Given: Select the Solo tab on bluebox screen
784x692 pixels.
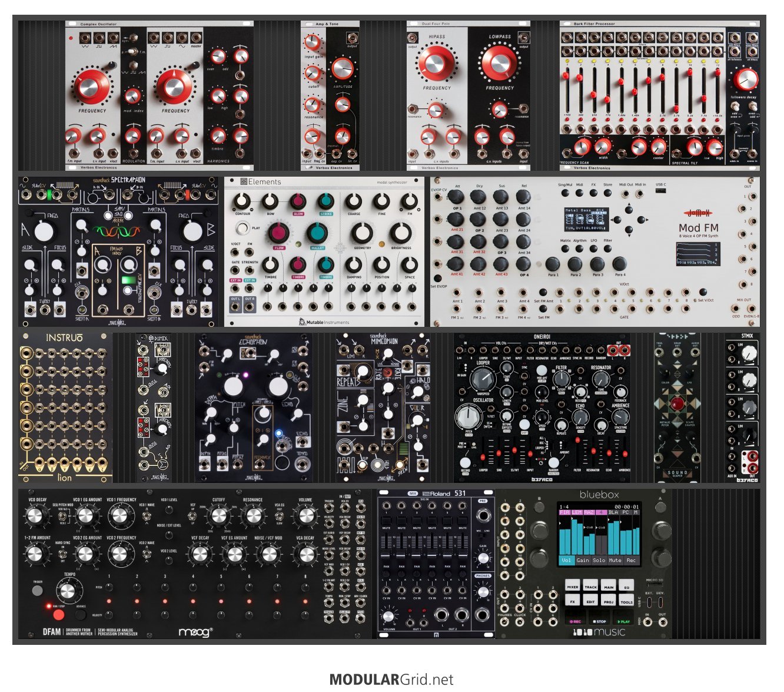Looking at the screenshot, I should point(599,560).
